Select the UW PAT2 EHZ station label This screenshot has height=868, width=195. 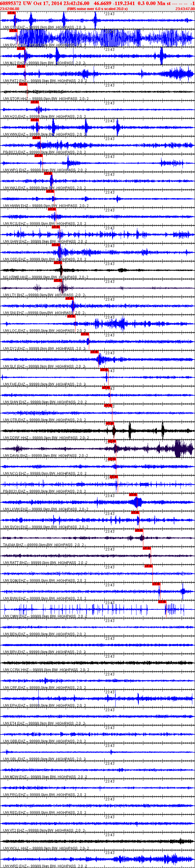click(x=45, y=81)
